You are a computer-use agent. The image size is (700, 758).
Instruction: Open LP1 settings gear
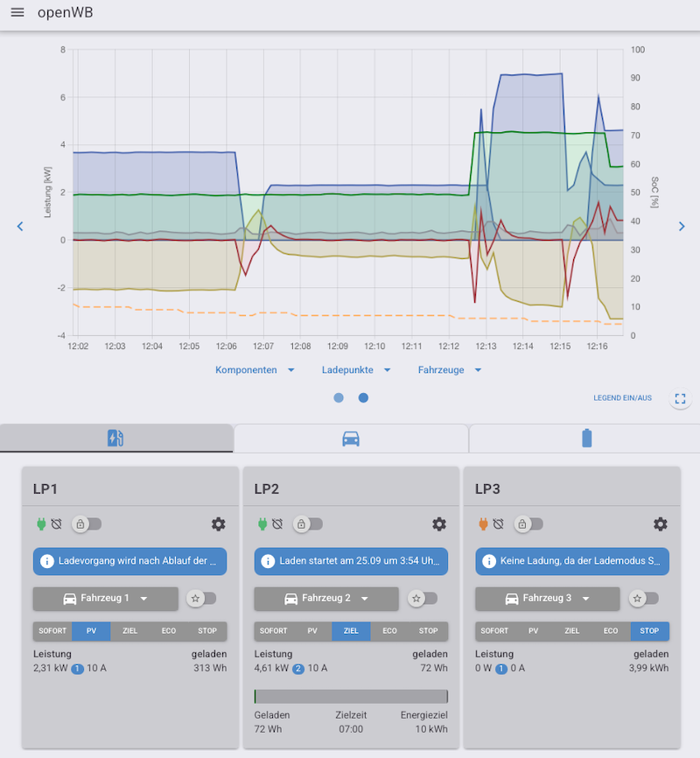pos(218,523)
